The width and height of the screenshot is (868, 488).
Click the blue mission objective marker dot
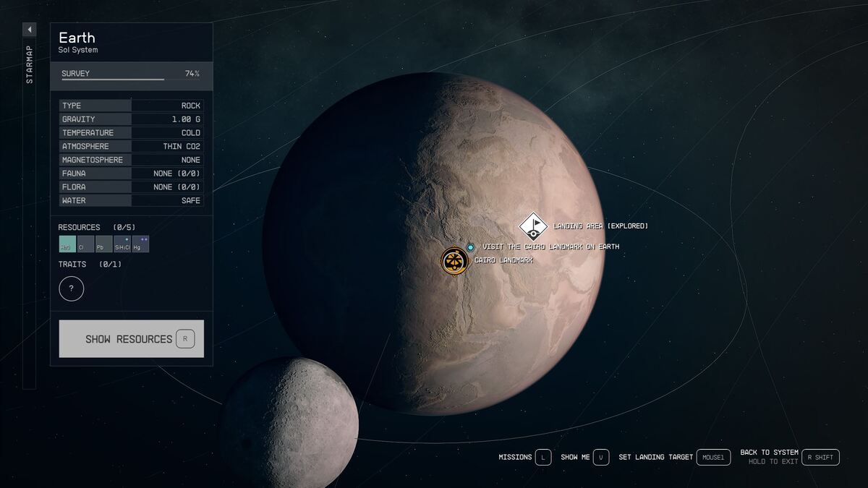pos(470,247)
